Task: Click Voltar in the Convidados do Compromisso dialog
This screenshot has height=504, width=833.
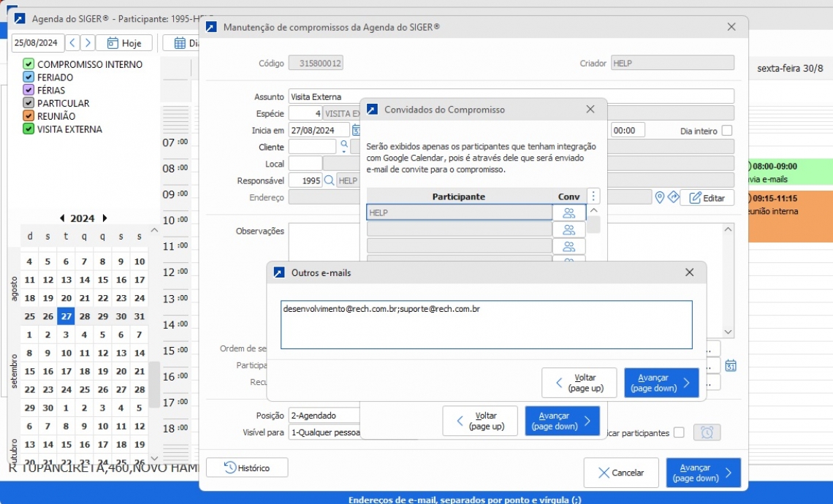Action: tap(480, 421)
